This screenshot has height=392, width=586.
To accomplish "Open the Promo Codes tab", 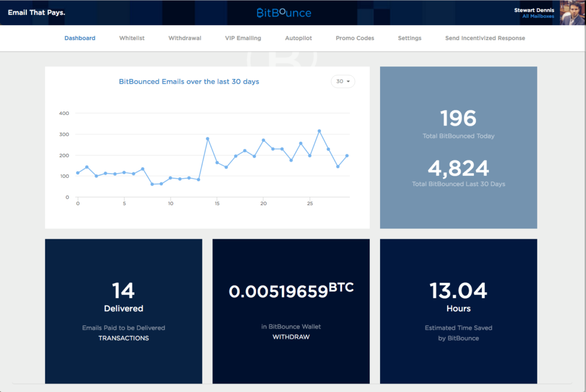I will pyautogui.click(x=355, y=38).
